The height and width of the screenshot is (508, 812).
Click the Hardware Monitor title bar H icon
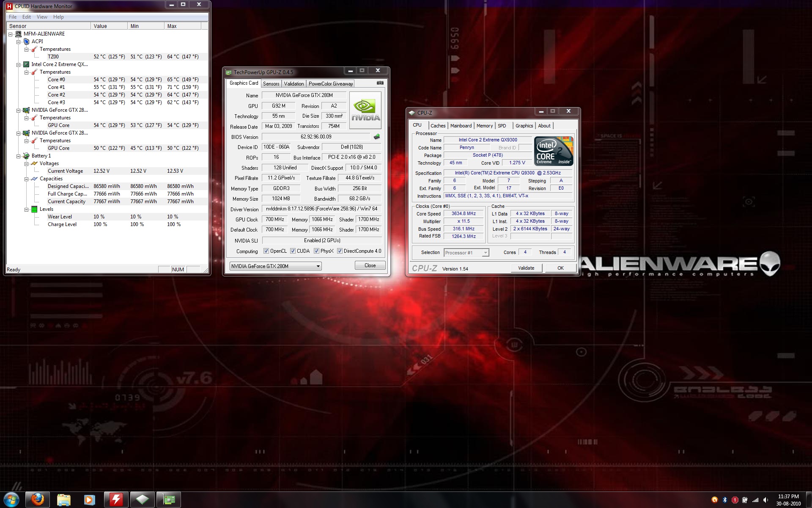tap(10, 6)
